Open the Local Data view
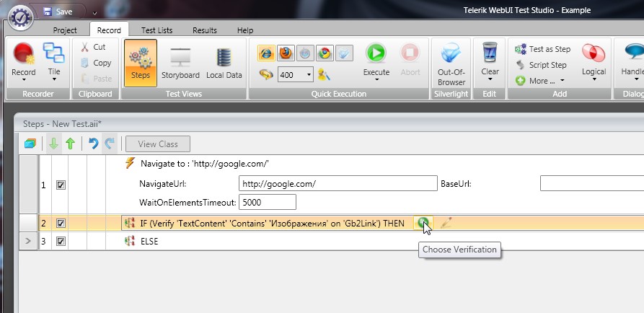This screenshot has height=313, width=644. pyautogui.click(x=224, y=63)
